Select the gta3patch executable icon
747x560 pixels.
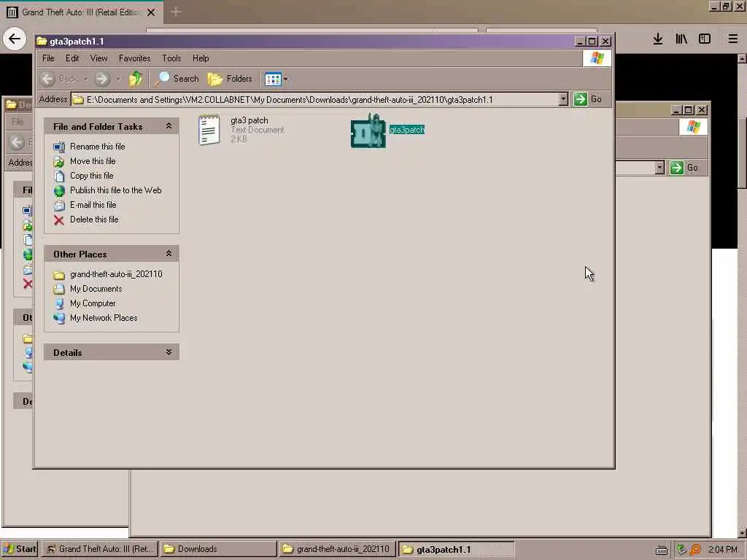point(368,131)
